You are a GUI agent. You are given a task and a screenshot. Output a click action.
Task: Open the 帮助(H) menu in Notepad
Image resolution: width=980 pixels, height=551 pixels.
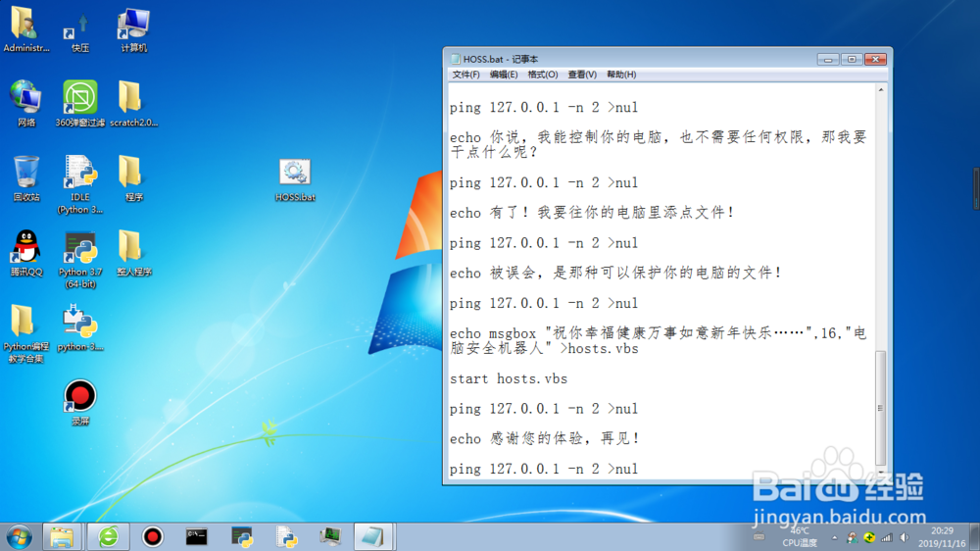coord(621,75)
